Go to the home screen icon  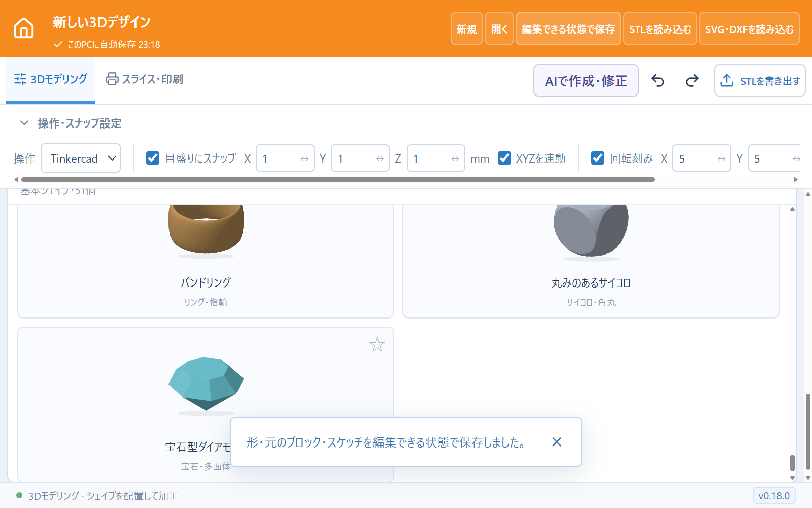coord(24,28)
